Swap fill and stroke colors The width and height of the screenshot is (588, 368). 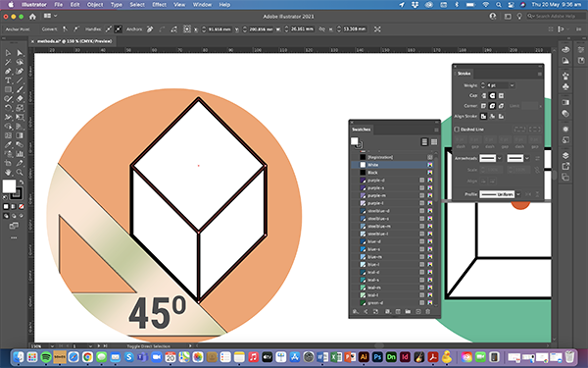[22, 183]
